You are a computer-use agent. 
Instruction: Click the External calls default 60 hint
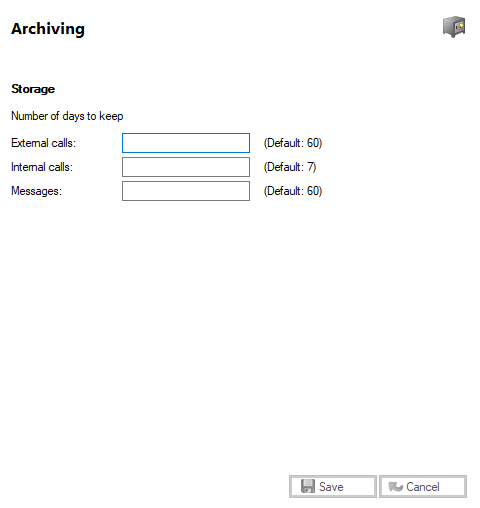pyautogui.click(x=293, y=143)
